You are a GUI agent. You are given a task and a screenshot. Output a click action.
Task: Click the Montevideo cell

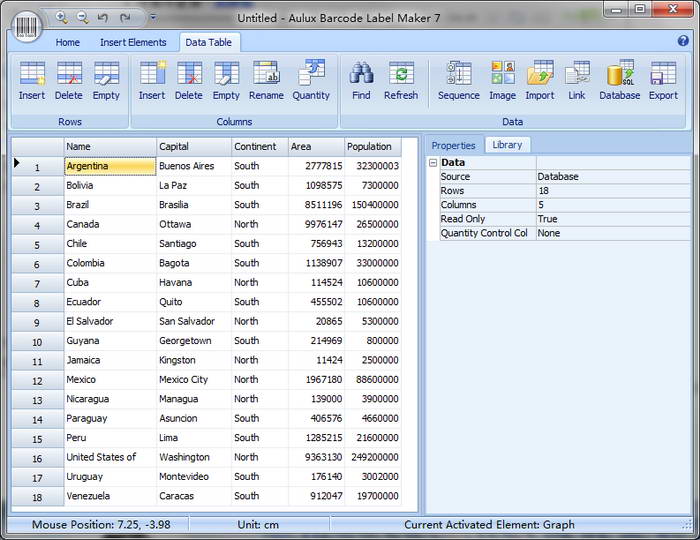point(194,477)
